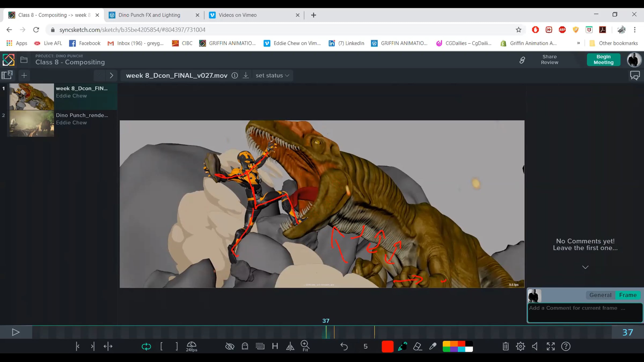Delete sketches with the trash icon
The height and width of the screenshot is (362, 644).
click(506, 346)
